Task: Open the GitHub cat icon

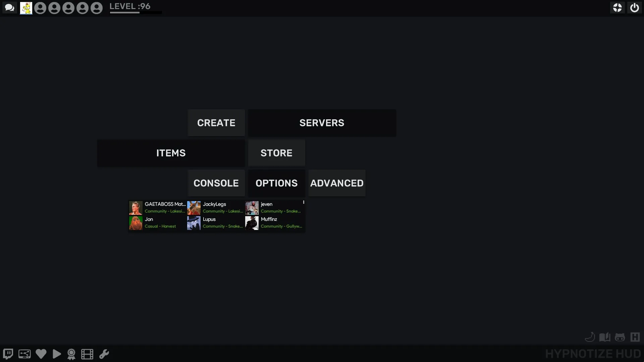Action: [620, 337]
